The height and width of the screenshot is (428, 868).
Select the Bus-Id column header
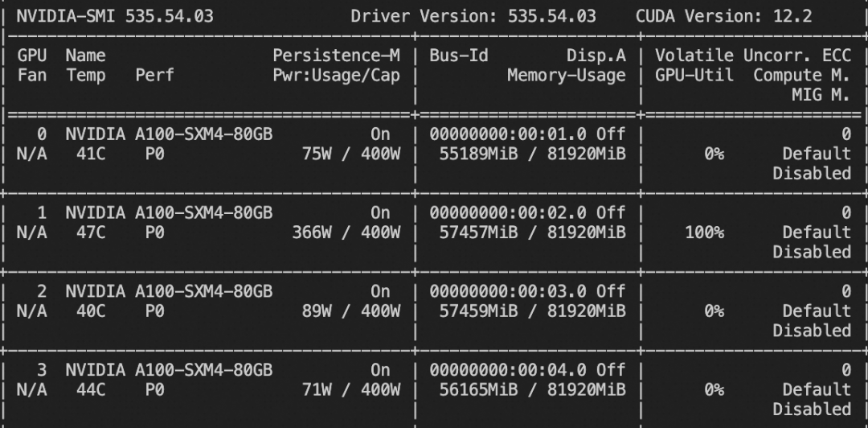point(458,56)
